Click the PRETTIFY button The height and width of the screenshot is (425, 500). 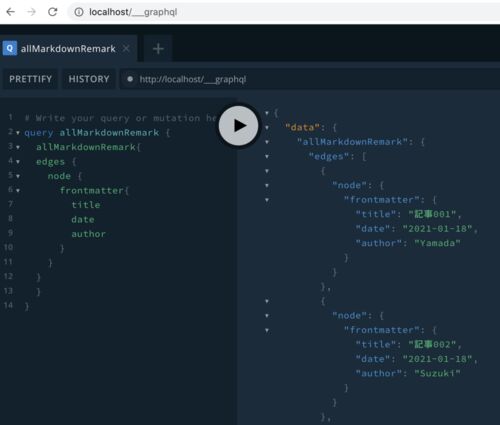tap(30, 79)
